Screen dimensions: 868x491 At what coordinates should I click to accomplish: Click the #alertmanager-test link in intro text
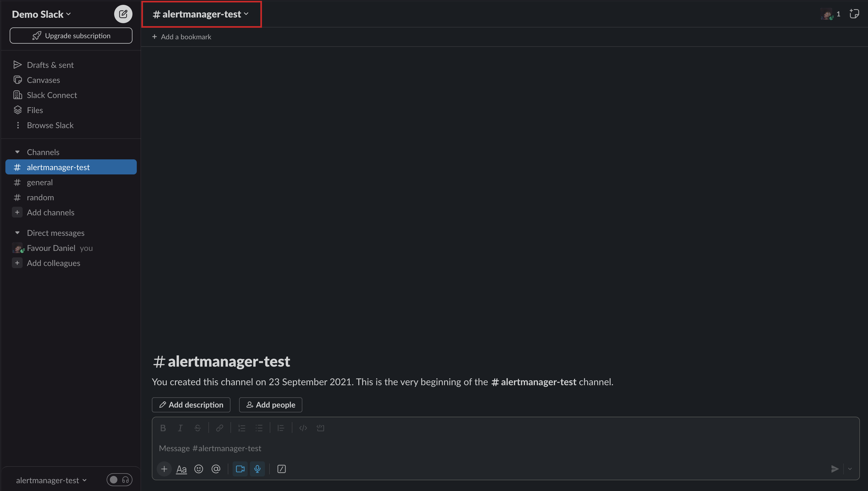tap(534, 382)
